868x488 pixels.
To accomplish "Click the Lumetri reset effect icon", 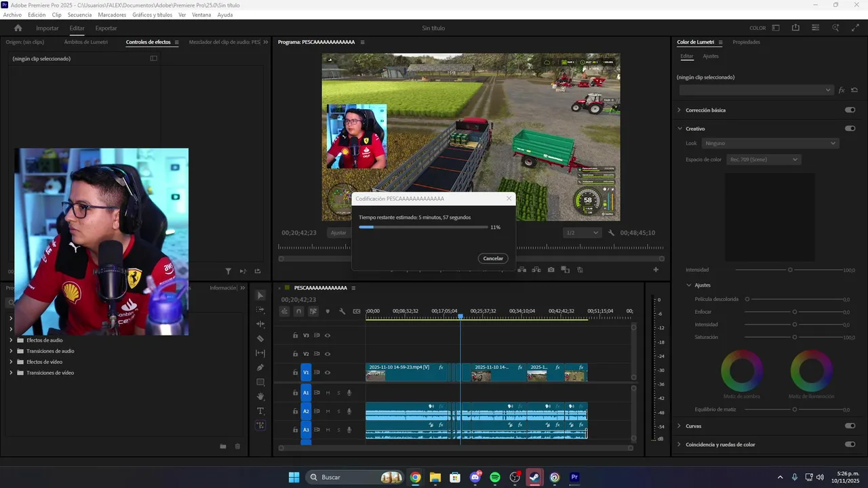I will (x=854, y=89).
